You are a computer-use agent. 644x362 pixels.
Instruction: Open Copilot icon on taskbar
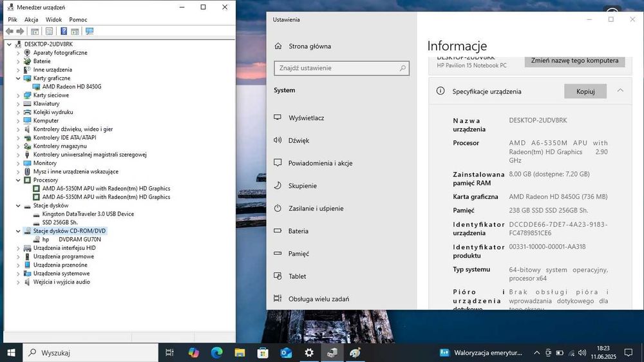click(193, 352)
